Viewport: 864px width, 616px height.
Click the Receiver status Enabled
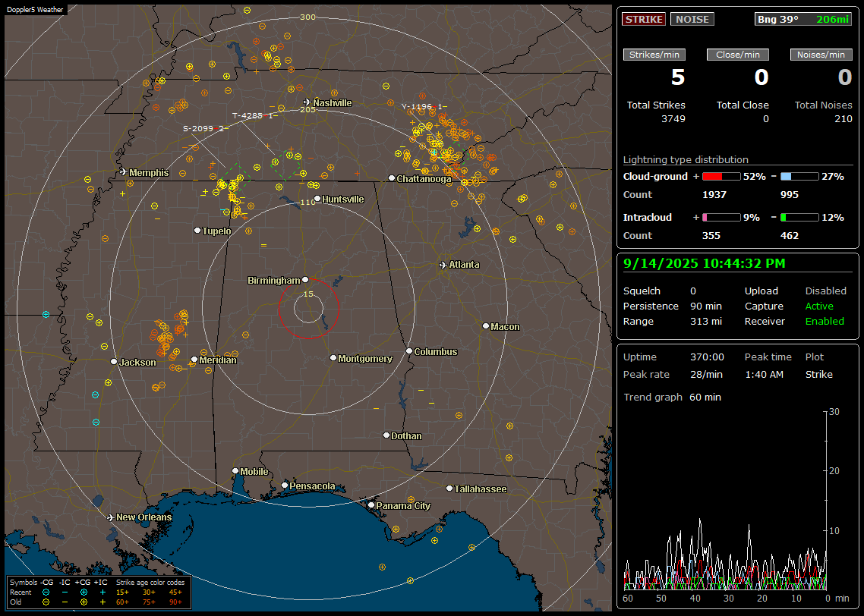[825, 322]
